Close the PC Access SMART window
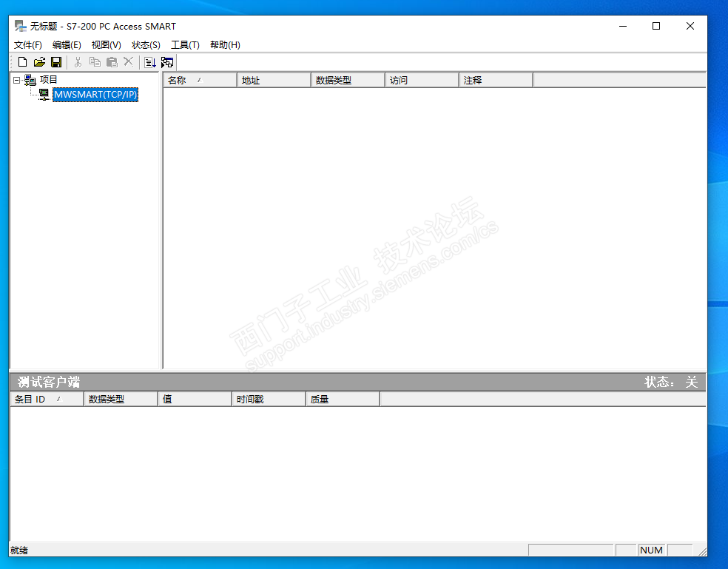 point(690,26)
